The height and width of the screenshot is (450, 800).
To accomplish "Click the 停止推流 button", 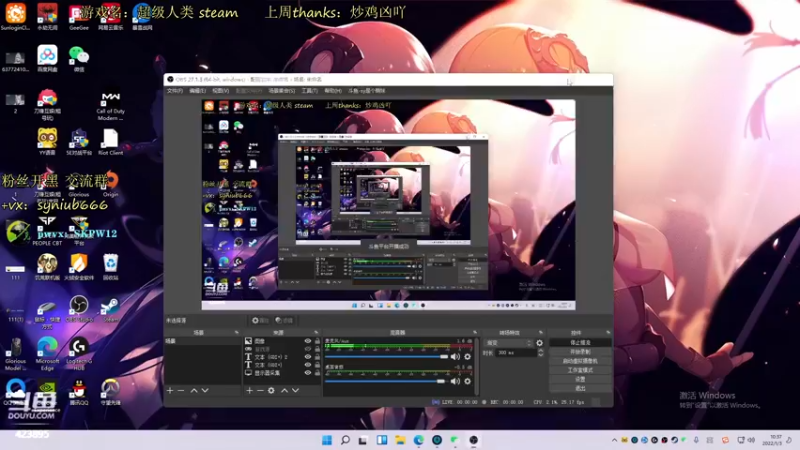I will click(580, 343).
